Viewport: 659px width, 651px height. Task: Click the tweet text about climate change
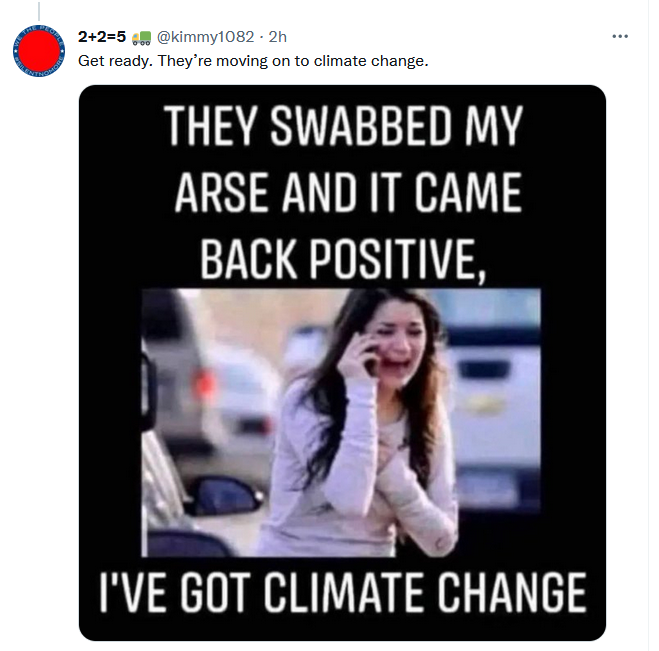[x=254, y=61]
